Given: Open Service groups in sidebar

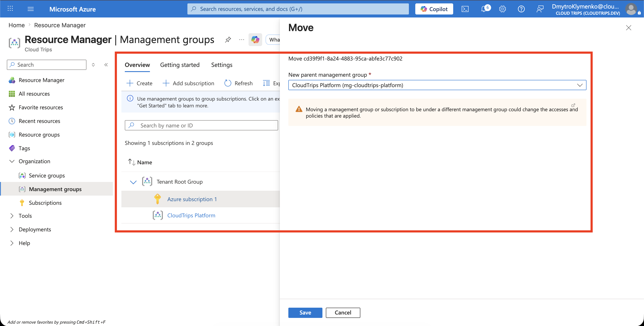Looking at the screenshot, I should (x=47, y=176).
